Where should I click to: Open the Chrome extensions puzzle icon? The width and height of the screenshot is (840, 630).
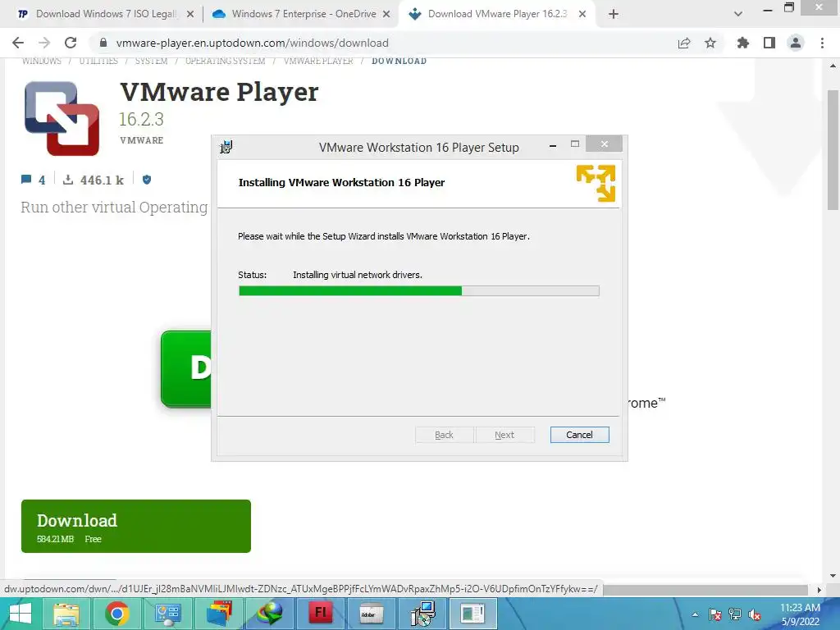click(x=742, y=43)
